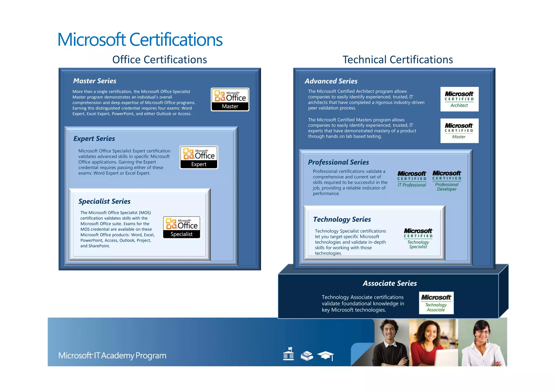Click the Microsoft Office Specialist badge
This screenshot has width=555, height=392.
tap(182, 227)
